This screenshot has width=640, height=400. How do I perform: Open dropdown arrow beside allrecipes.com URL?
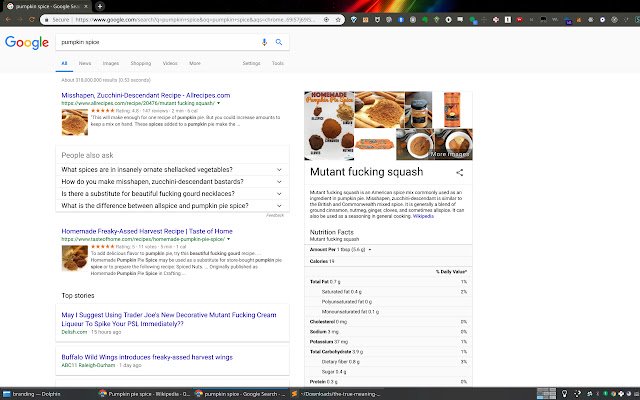coord(218,103)
